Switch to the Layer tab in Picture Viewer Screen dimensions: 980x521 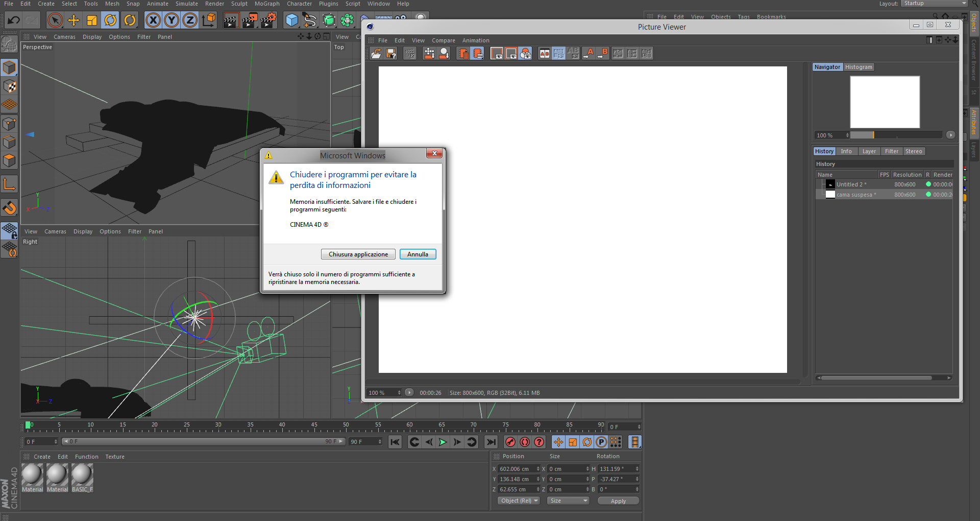(x=869, y=151)
